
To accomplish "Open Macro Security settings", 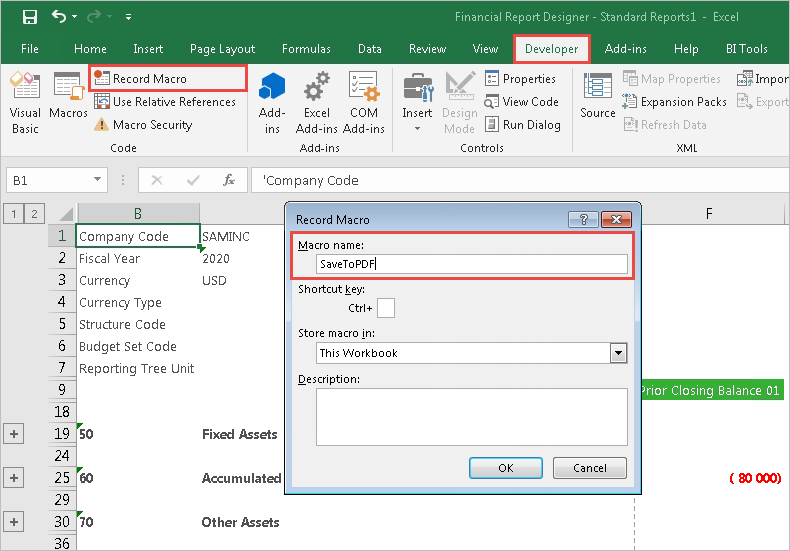I will point(143,124).
